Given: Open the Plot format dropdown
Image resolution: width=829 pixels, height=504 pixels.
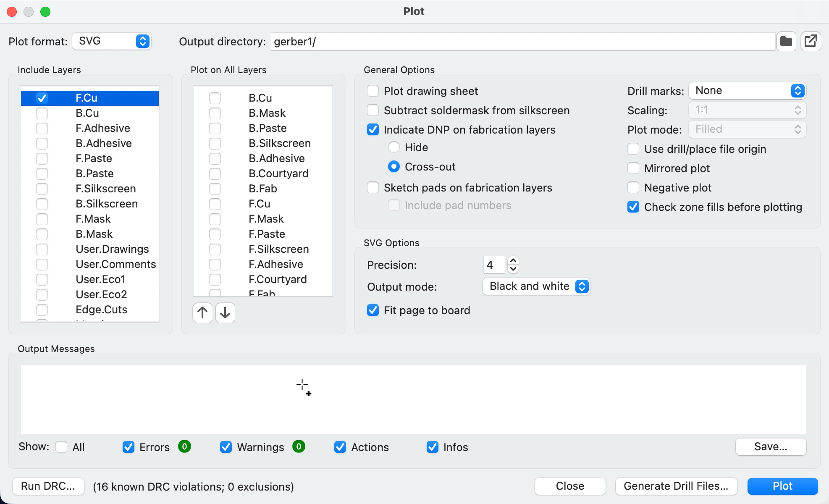Looking at the screenshot, I should [x=112, y=41].
